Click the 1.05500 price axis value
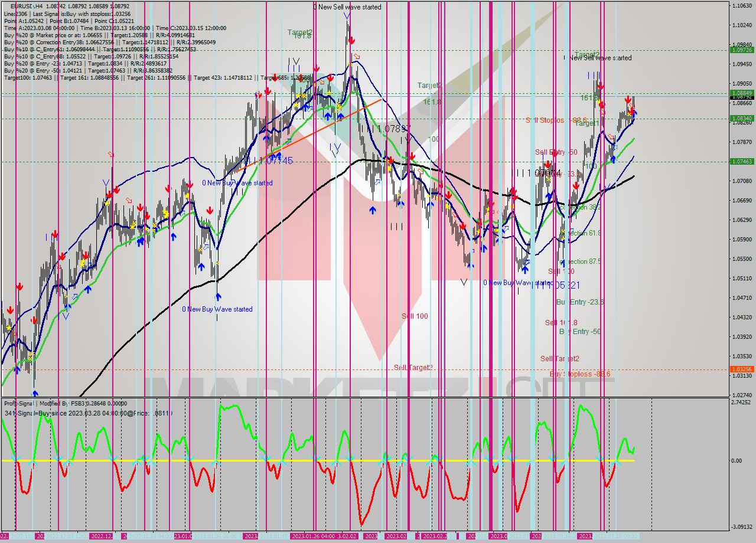The width and height of the screenshot is (756, 543). click(x=742, y=259)
